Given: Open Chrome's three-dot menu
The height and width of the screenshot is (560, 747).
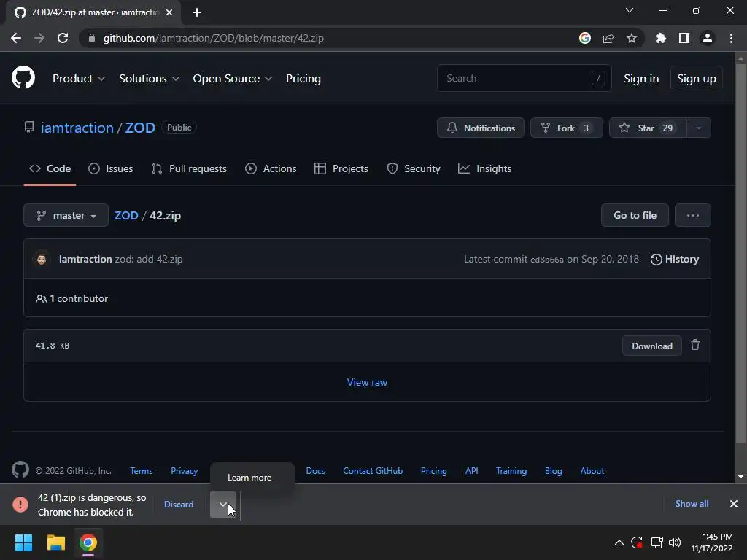Looking at the screenshot, I should click(731, 38).
